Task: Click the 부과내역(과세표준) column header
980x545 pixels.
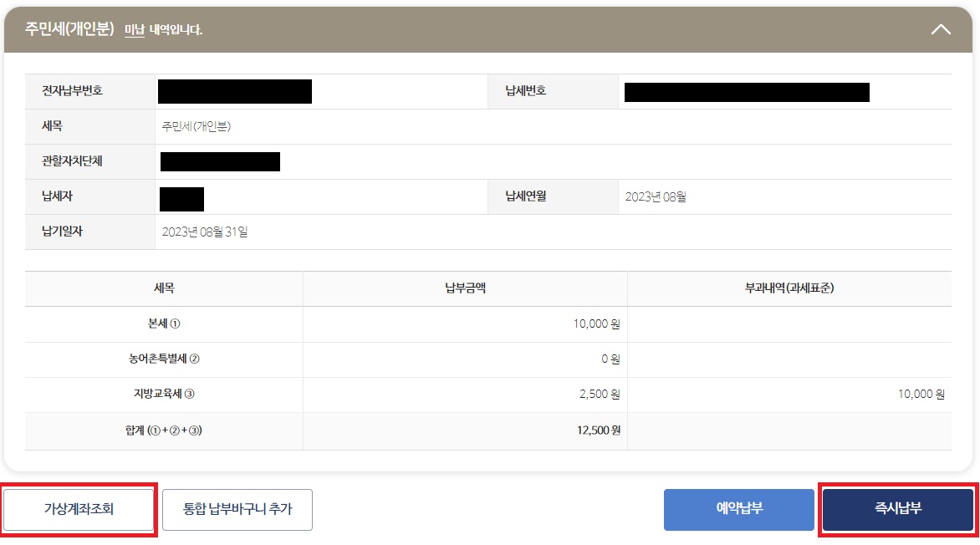Action: tap(789, 288)
